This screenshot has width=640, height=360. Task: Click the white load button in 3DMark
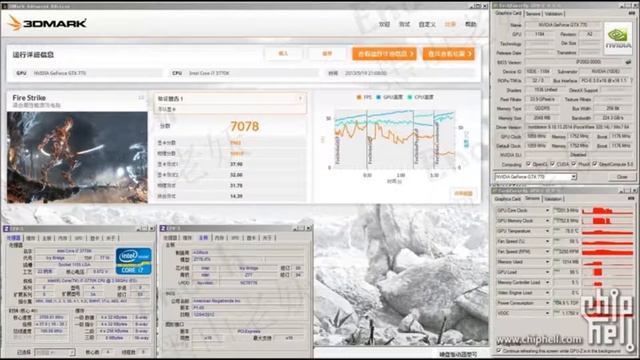(x=283, y=53)
